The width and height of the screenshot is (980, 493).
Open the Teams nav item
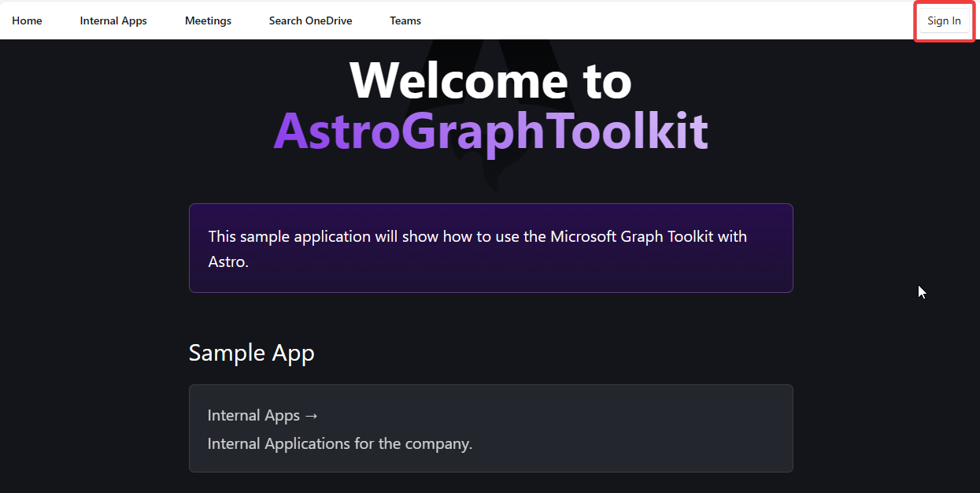pos(405,20)
